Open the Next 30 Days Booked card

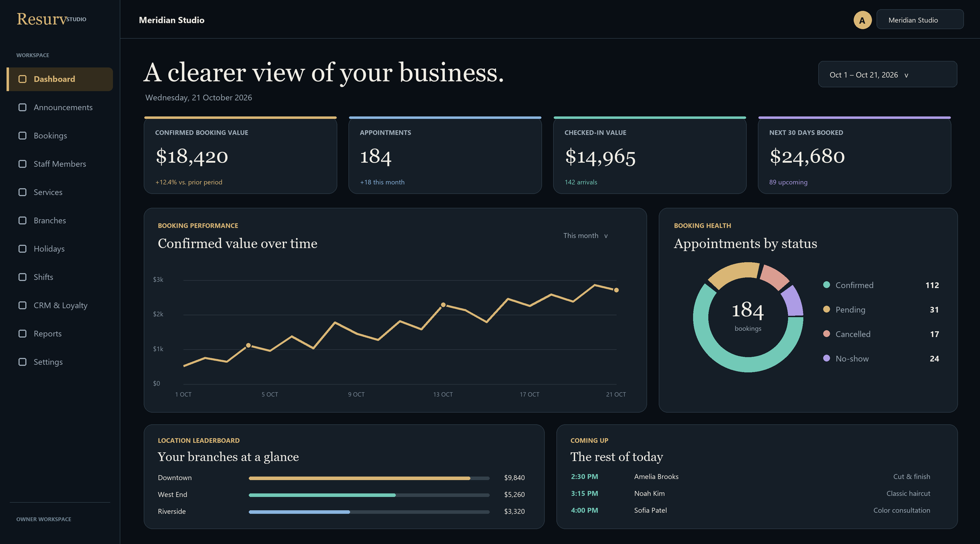(855, 155)
